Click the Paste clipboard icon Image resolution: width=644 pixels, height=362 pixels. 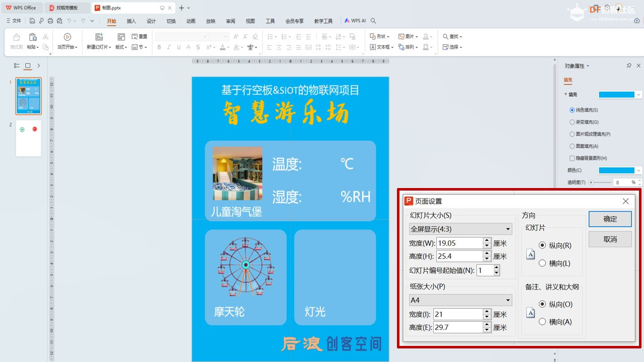pyautogui.click(x=33, y=37)
